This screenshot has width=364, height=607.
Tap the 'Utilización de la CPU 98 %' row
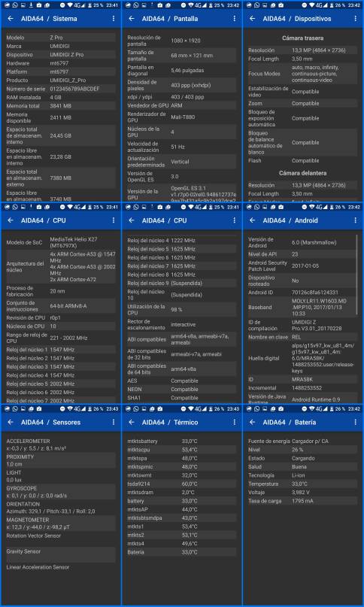(181, 310)
